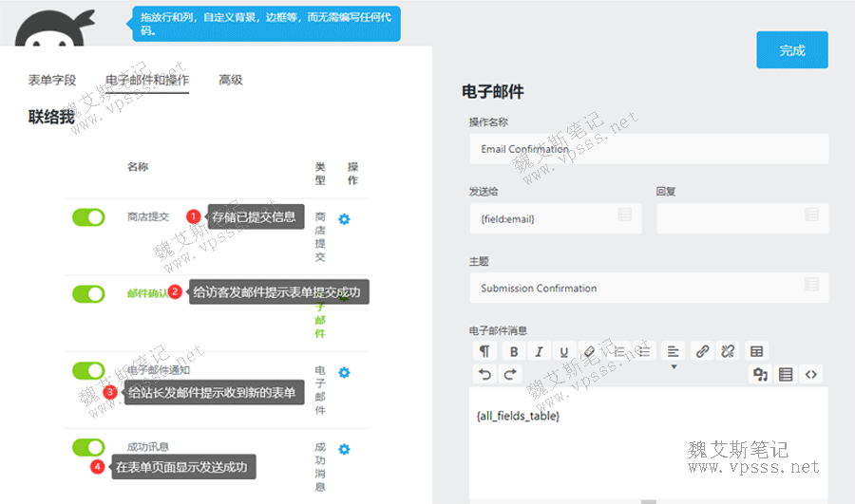This screenshot has height=504, width=855.
Task: Open settings gear for 电子邮件通知 action
Action: (x=344, y=373)
